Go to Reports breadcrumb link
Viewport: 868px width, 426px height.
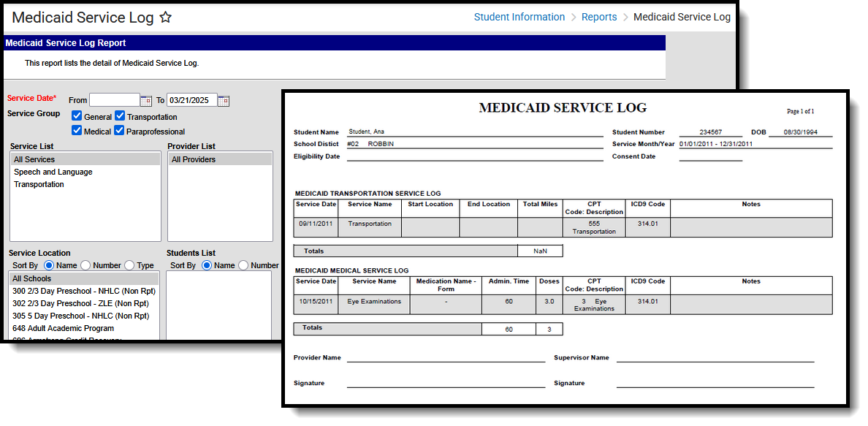(599, 18)
